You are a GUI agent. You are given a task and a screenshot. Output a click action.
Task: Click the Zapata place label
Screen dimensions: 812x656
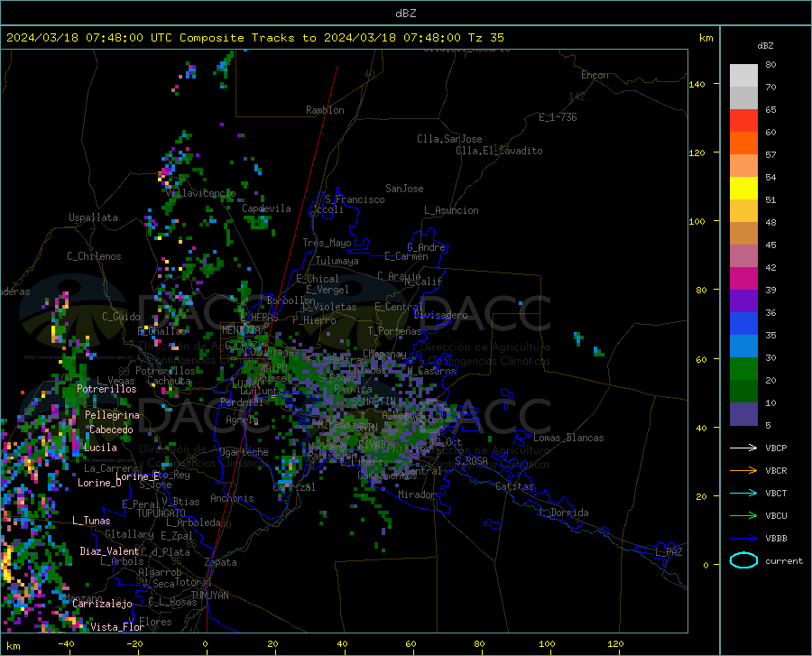221,562
